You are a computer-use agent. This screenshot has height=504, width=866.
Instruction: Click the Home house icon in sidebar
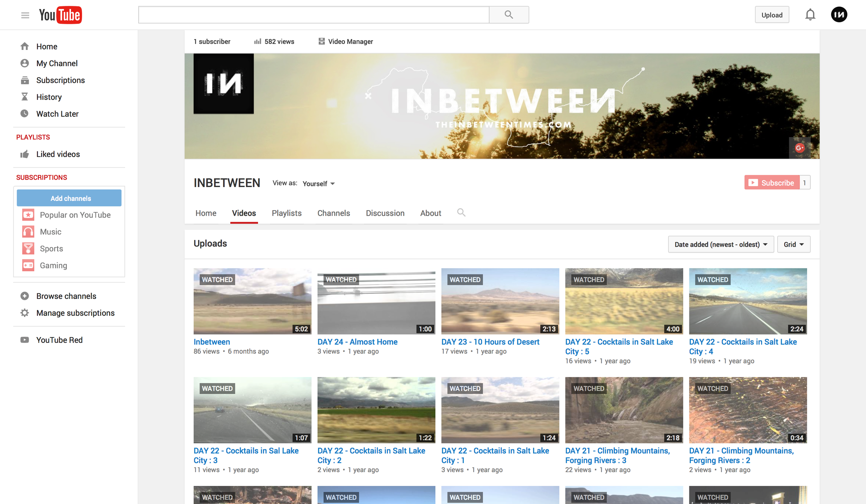[x=25, y=46]
